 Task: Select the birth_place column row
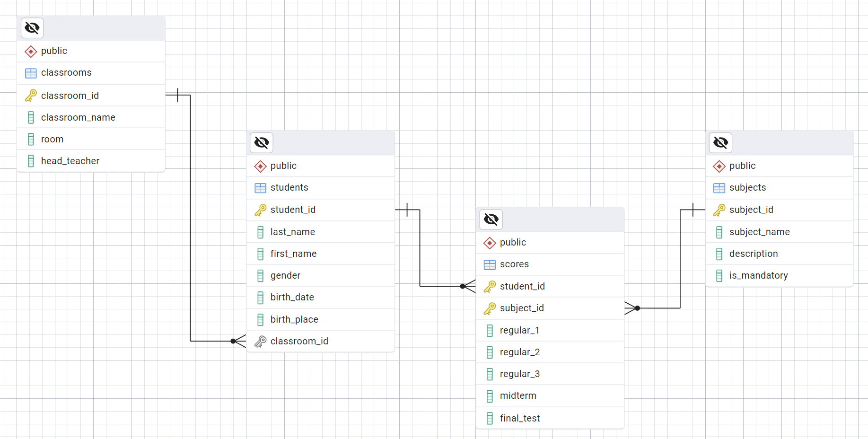(x=294, y=319)
